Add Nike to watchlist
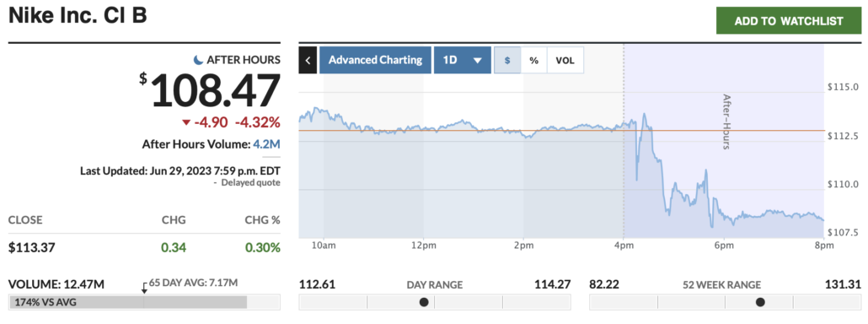Image resolution: width=868 pixels, height=324 pixels. point(789,21)
